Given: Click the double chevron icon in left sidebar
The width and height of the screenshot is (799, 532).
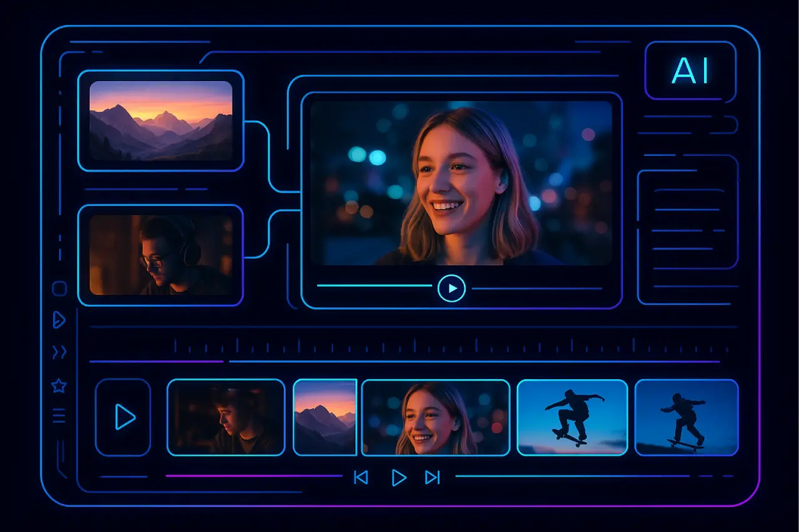Looking at the screenshot, I should coord(59,353).
